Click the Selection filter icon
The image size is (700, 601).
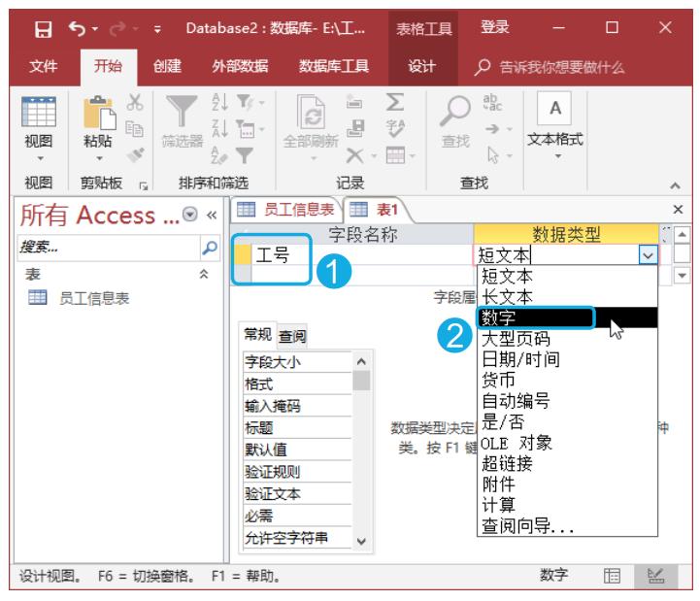[246, 102]
